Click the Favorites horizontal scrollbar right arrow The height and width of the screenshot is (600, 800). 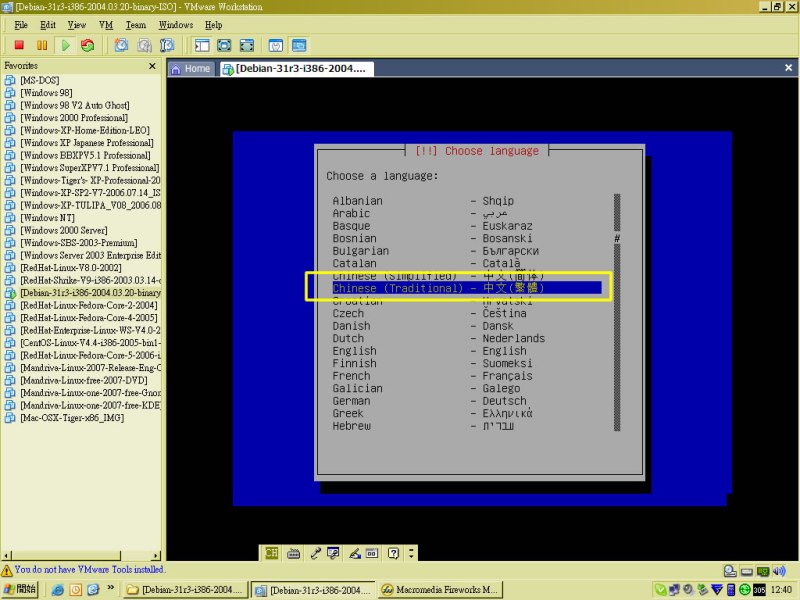[x=156, y=555]
